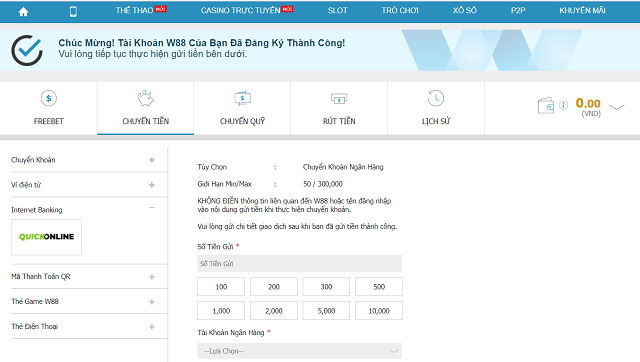Screen dimensions: 640x362
Task: Select the 10,000 amount button
Action: pos(379,311)
